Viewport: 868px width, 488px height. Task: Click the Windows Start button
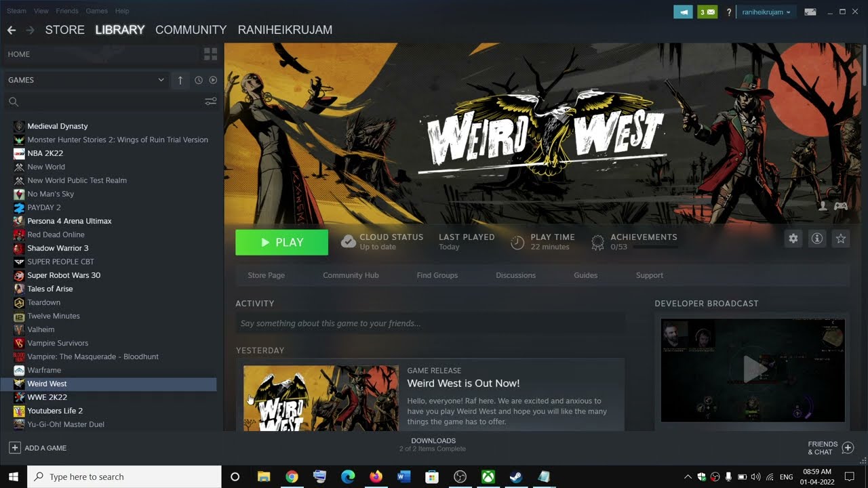[13, 477]
